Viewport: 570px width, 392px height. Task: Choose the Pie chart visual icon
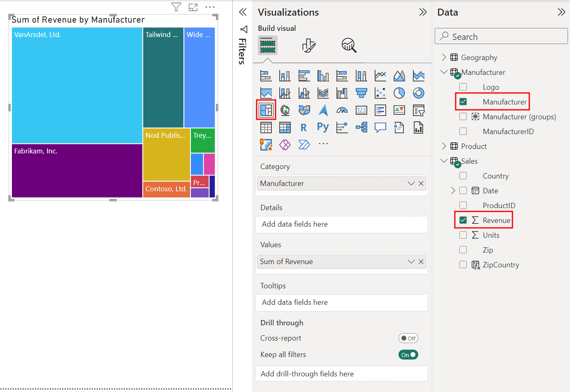(x=399, y=93)
